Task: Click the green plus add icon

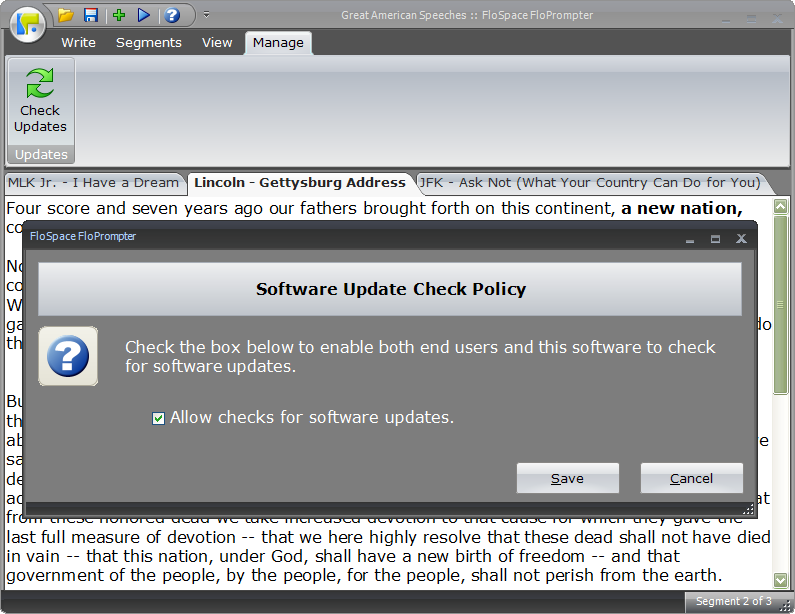Action: coord(119,15)
